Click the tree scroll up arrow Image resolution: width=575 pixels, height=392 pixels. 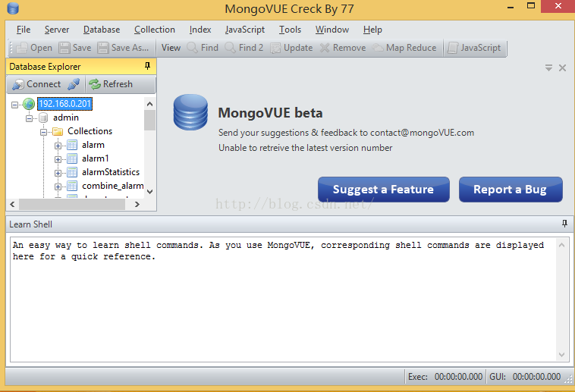149,104
